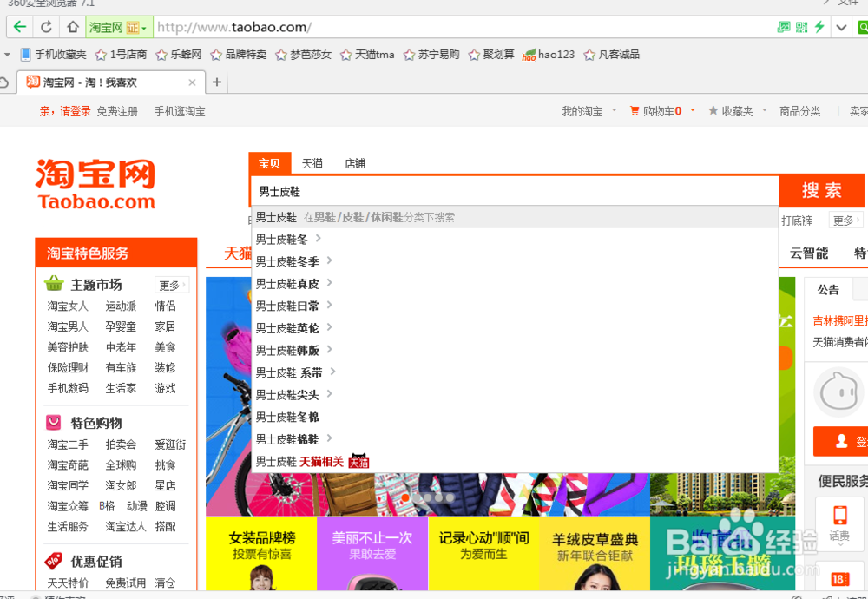Viewport: 868px width, 599px height.
Task: Click the browser back navigation arrow
Action: 18,26
